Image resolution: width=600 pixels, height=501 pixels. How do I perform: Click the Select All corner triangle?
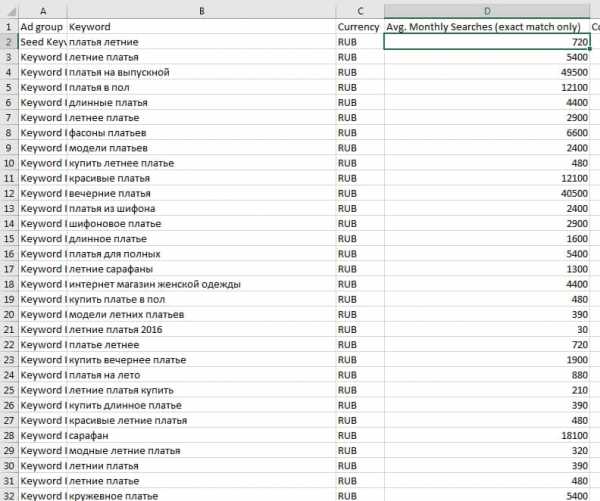click(x=9, y=10)
